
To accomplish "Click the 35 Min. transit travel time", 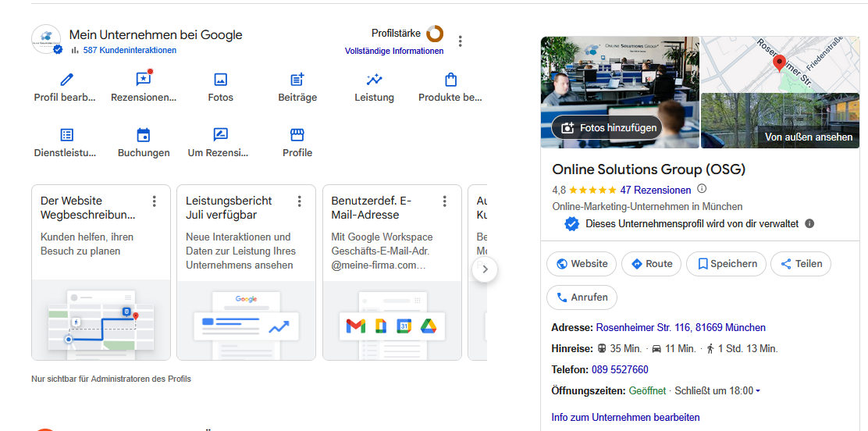I will 620,349.
